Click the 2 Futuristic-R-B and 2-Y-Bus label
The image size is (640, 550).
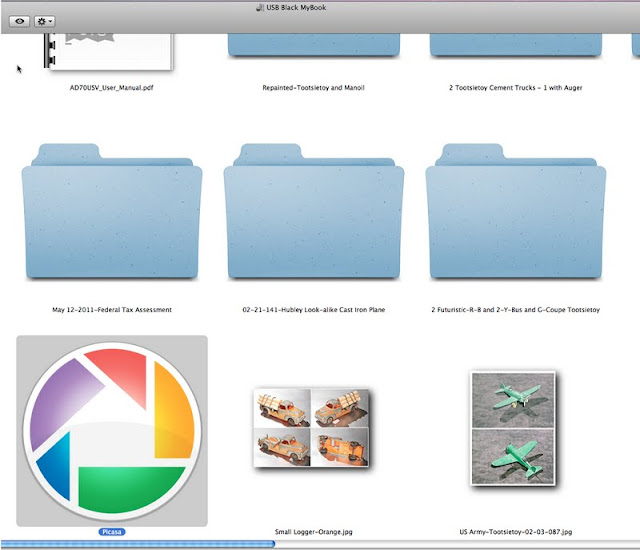click(516, 310)
